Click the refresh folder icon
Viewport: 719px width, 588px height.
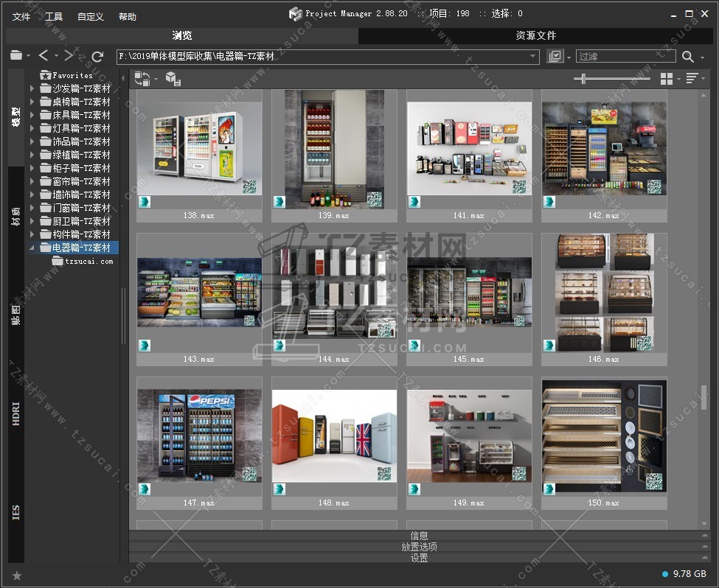pyautogui.click(x=97, y=56)
